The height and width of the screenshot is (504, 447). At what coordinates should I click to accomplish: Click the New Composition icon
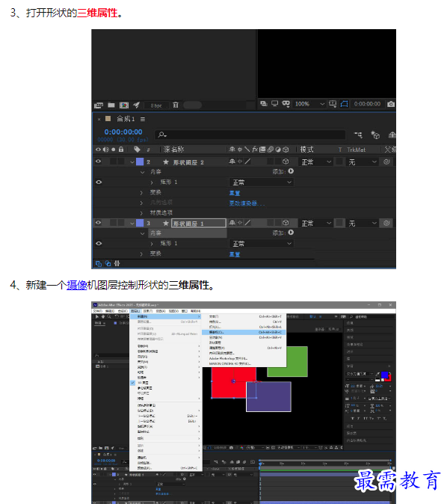124,105
